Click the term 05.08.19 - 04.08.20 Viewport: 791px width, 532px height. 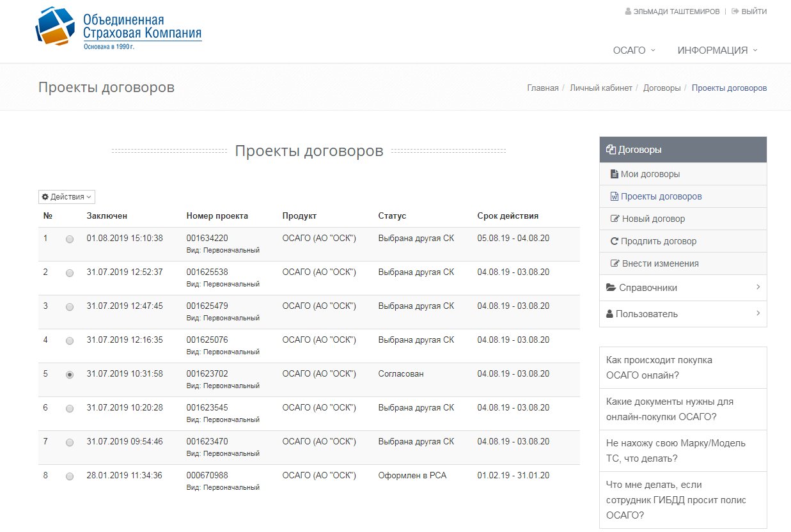click(x=513, y=239)
